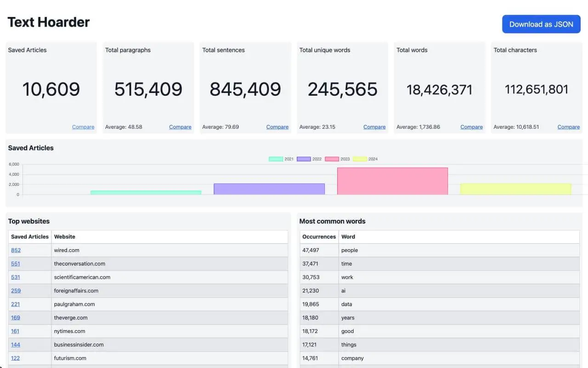Open the 852 articles link for wired.com
The width and height of the screenshot is (588, 368).
tap(16, 250)
